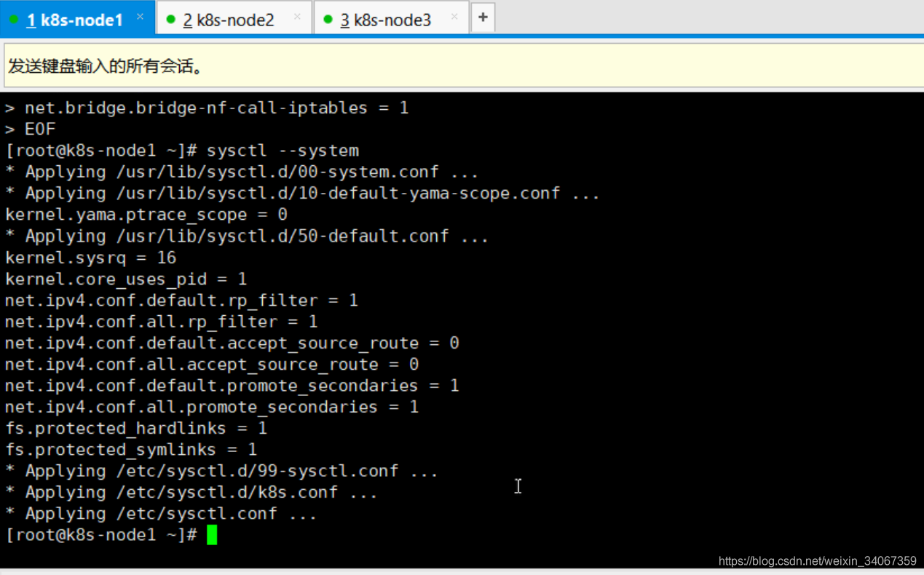
Task: Click 'net.ipv4.conf.all.rp_filter = 1' line
Action: [x=162, y=322]
